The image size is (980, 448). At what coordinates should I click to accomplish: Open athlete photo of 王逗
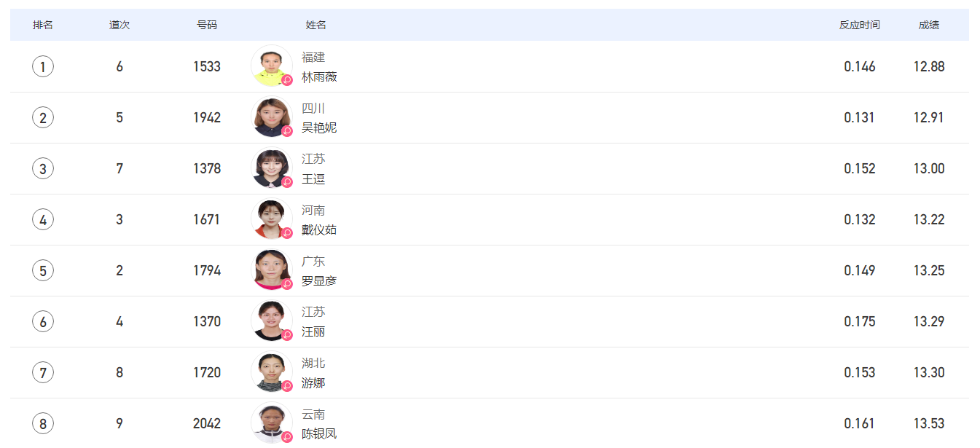tap(271, 168)
